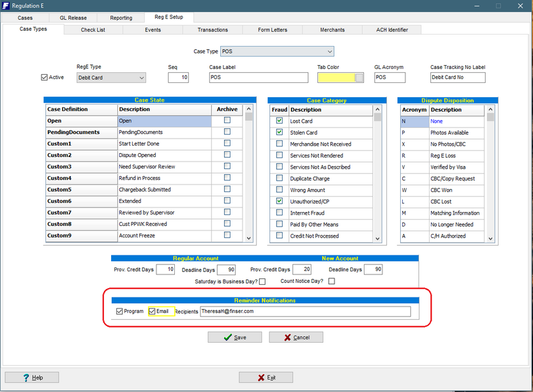Click New Account Deadline Days field

[373, 269]
